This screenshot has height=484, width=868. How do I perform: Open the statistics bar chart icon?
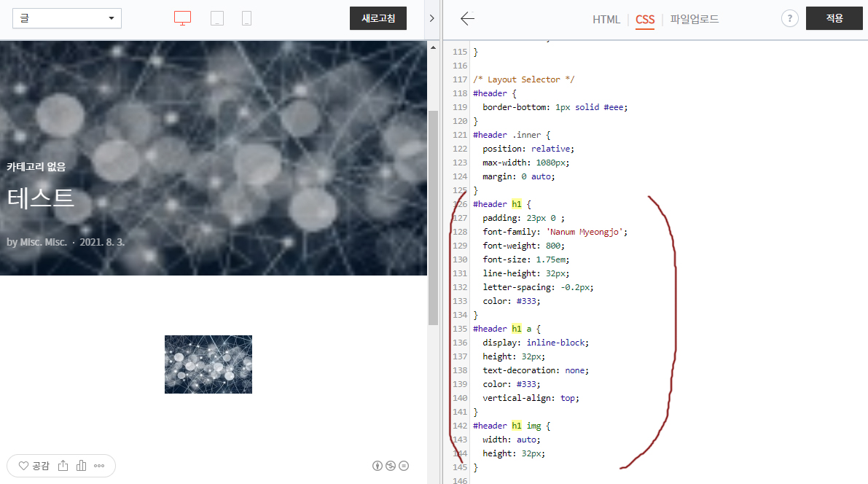click(x=82, y=466)
